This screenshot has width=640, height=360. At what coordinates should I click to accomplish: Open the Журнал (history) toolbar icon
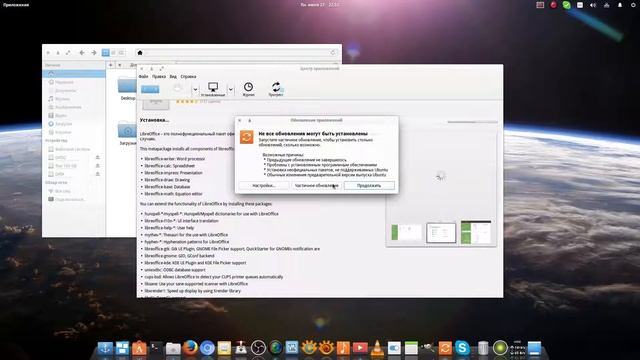[248, 89]
